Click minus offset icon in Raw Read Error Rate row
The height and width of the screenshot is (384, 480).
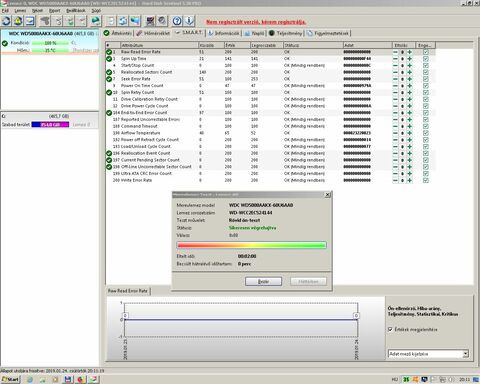[x=395, y=52]
